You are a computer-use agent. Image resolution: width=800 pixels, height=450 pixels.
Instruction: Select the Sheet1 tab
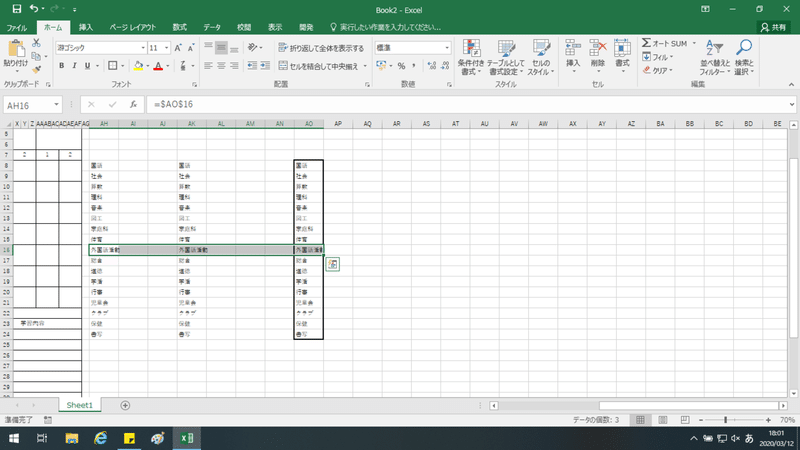[x=80, y=405]
